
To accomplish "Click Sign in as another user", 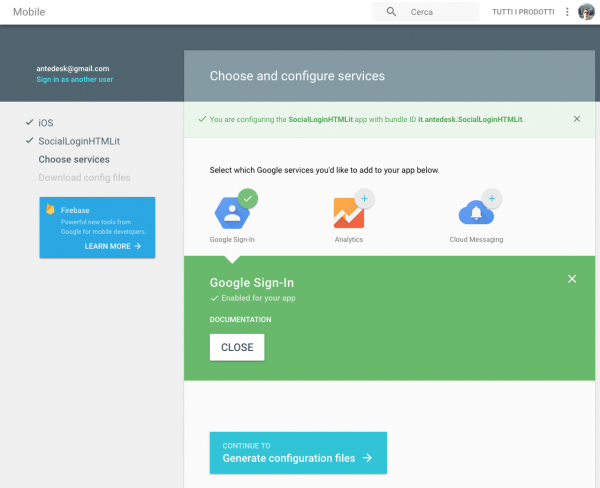I will tap(75, 79).
